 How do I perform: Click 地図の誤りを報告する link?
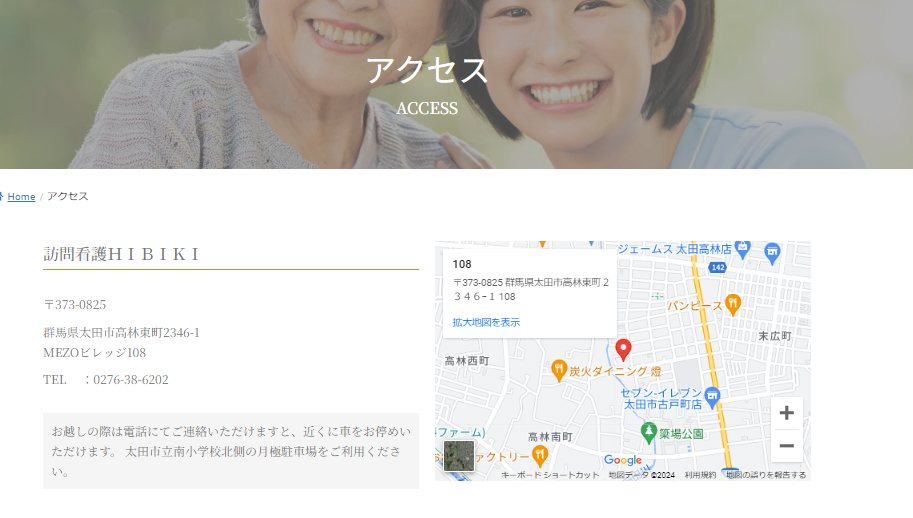click(x=766, y=475)
